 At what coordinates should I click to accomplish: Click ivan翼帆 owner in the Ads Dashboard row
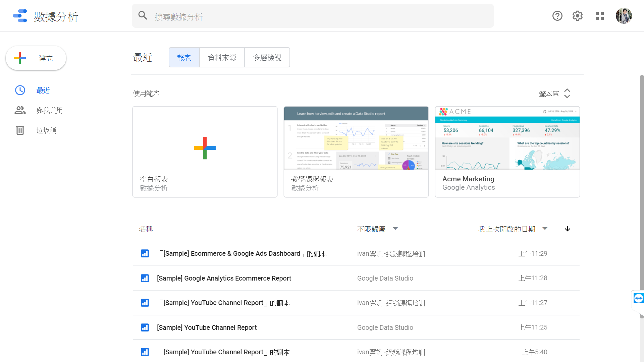point(391,254)
